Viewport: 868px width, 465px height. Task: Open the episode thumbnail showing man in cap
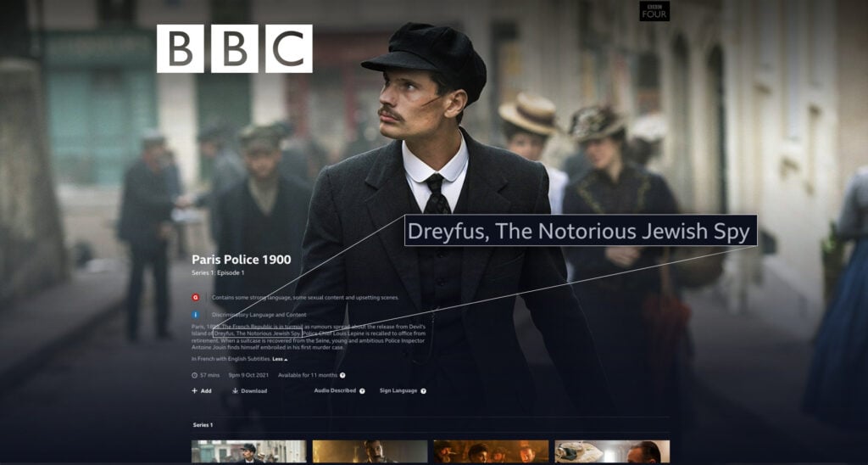pos(248,451)
